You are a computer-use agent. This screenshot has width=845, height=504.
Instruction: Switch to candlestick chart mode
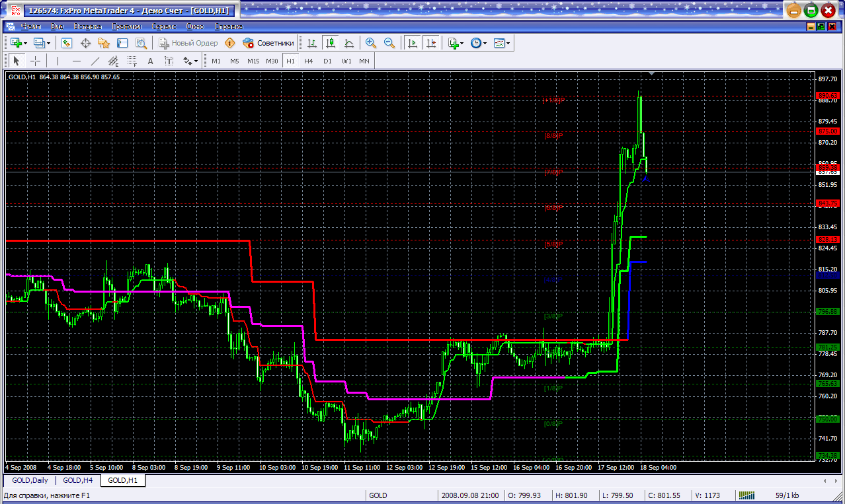(331, 43)
